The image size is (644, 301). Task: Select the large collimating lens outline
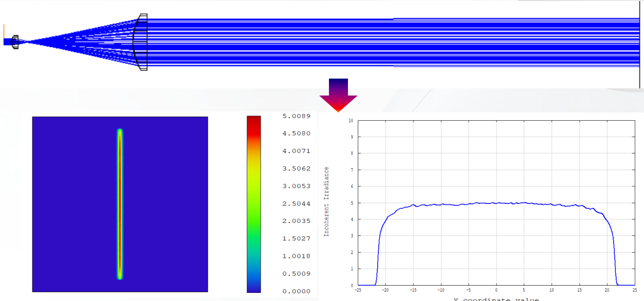point(140,42)
